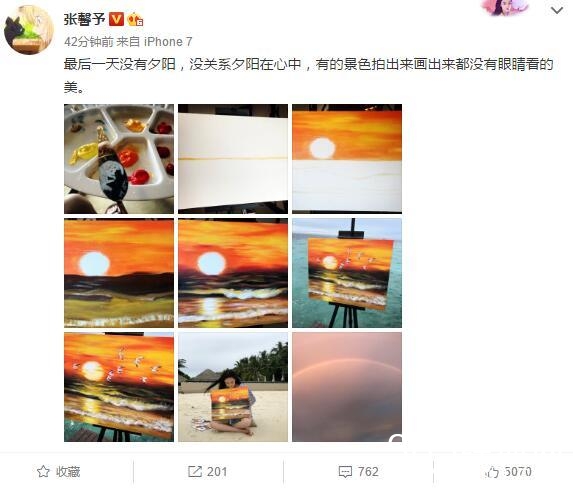
Task: Open the pink sky rainbow thumbnail
Action: point(347,387)
